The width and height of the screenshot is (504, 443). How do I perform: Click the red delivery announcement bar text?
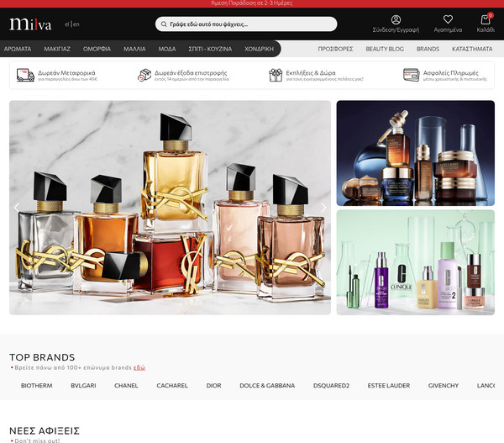252,3
